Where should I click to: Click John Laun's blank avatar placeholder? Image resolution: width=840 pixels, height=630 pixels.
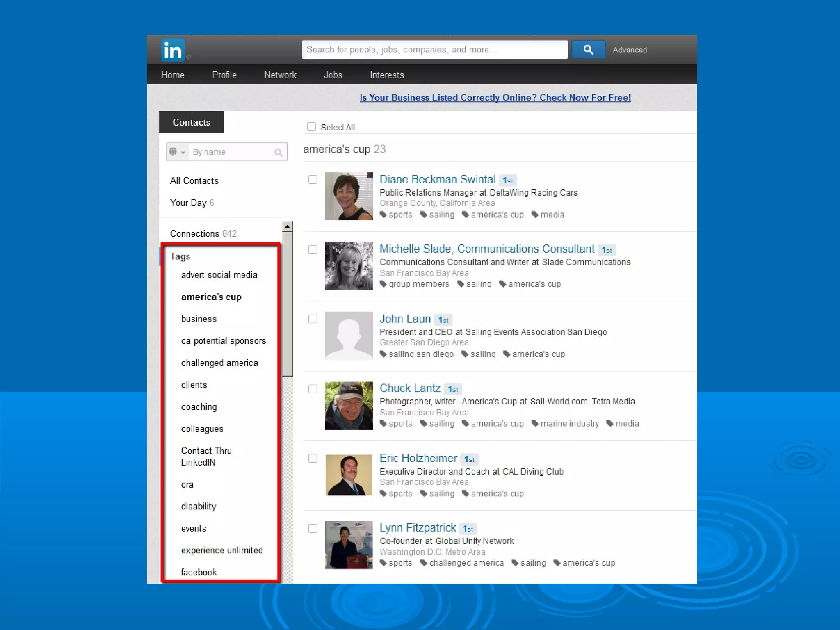(349, 336)
